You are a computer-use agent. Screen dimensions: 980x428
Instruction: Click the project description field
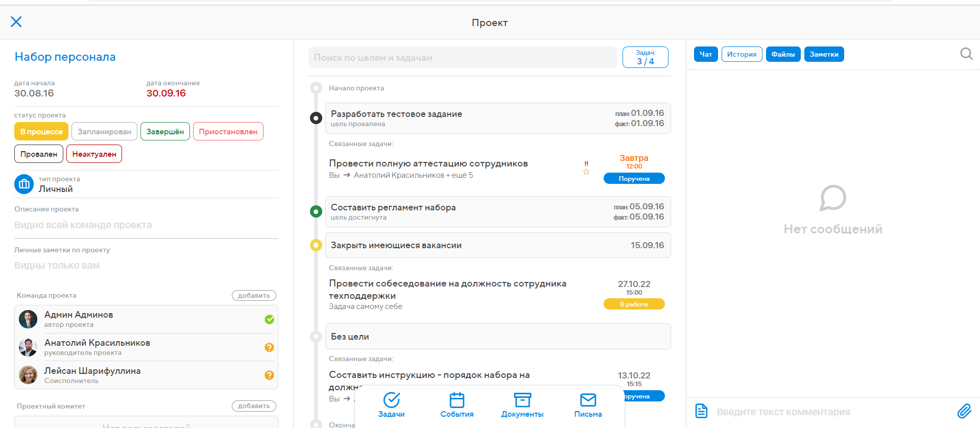click(x=146, y=225)
